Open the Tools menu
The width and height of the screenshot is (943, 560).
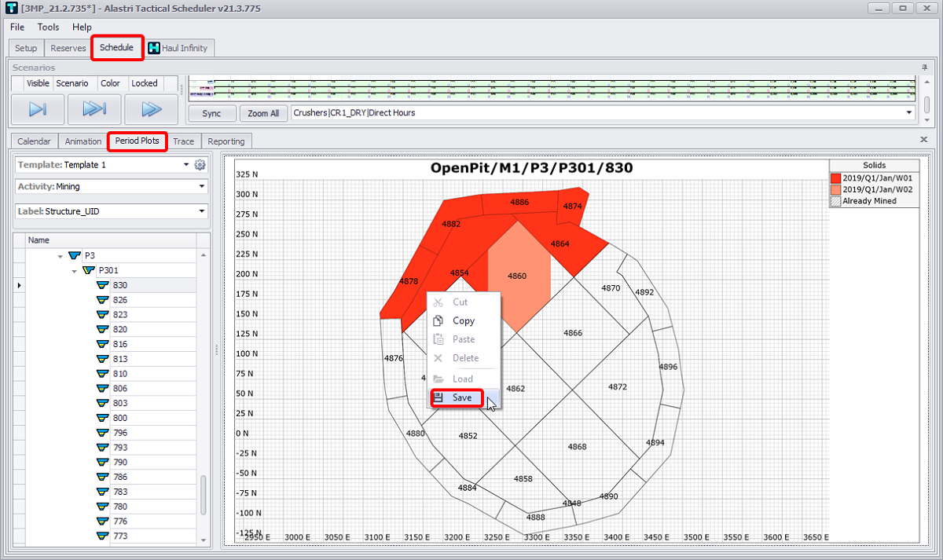tap(48, 27)
